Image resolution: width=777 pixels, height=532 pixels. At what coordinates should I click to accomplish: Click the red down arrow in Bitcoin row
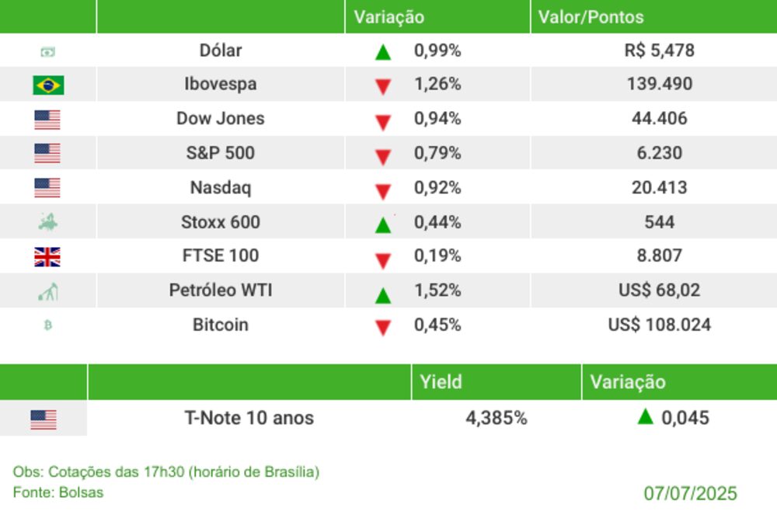click(x=382, y=328)
